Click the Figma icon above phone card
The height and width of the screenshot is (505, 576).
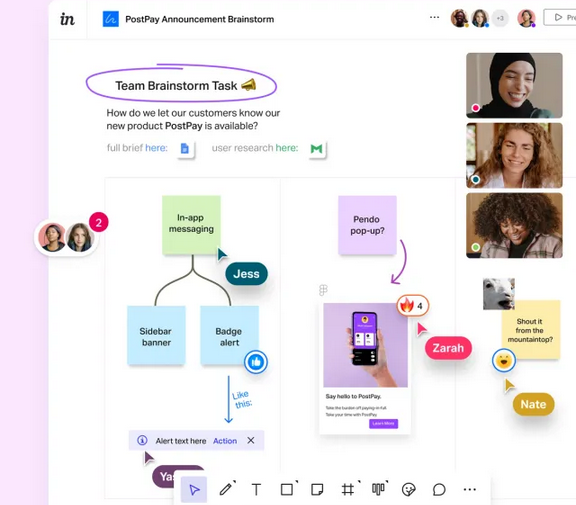click(323, 290)
